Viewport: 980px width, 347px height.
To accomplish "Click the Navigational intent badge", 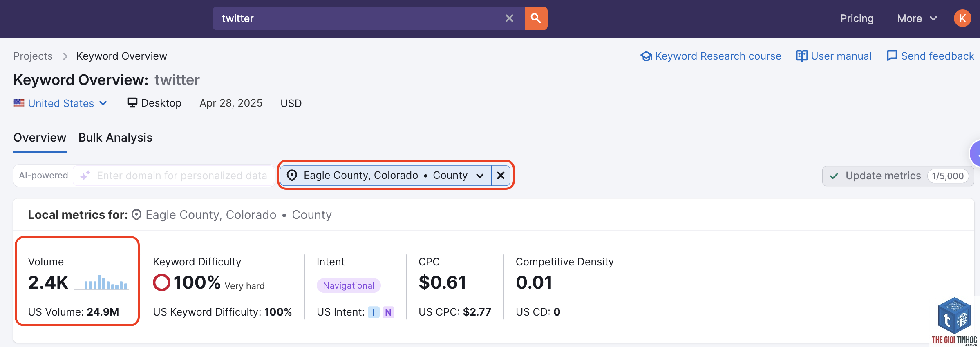I will [x=349, y=285].
